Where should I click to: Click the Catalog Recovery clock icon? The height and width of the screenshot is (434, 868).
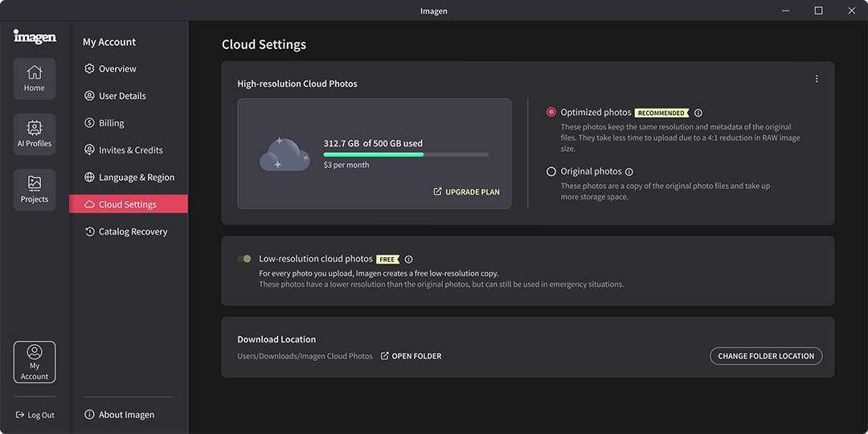(89, 231)
